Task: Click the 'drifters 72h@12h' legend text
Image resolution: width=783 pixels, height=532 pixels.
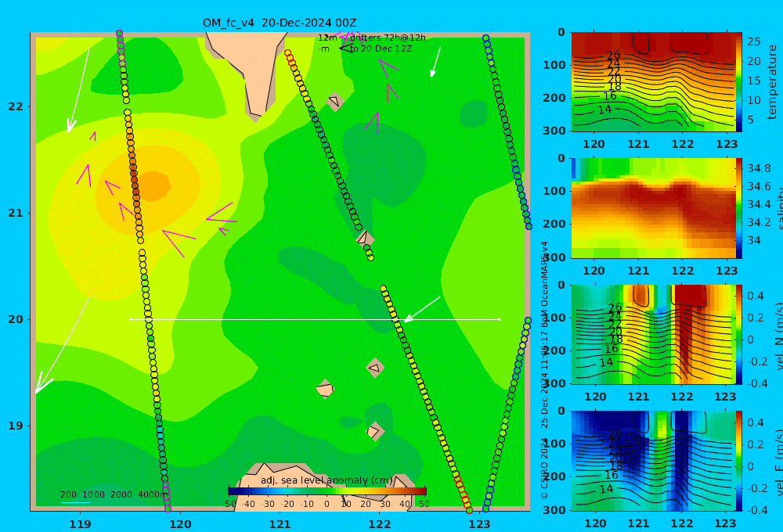Action: (x=388, y=38)
